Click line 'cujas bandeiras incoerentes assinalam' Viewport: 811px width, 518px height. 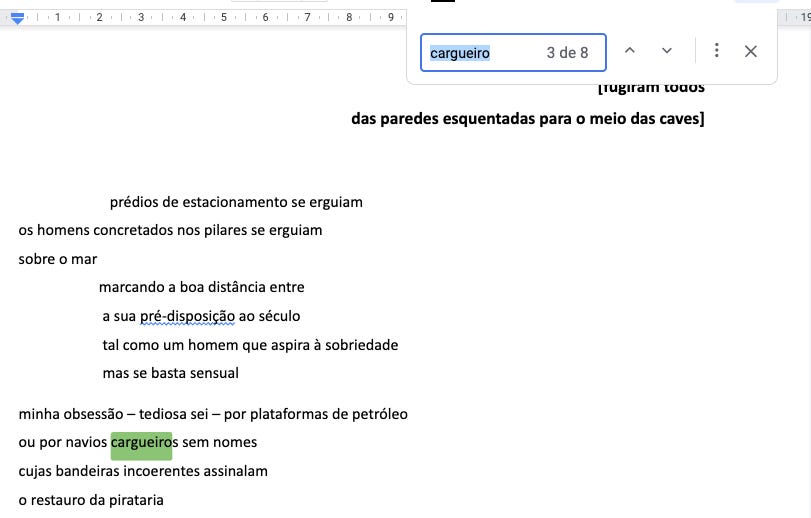[143, 471]
